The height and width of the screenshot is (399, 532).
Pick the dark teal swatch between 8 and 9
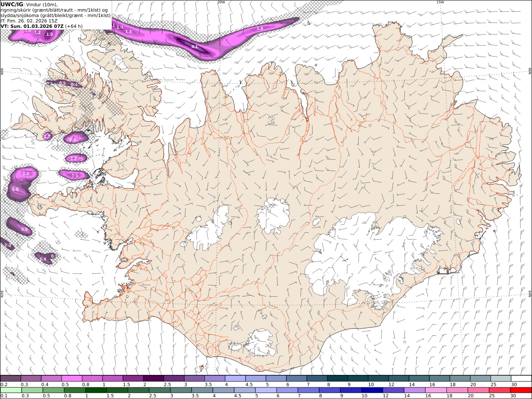(337, 379)
